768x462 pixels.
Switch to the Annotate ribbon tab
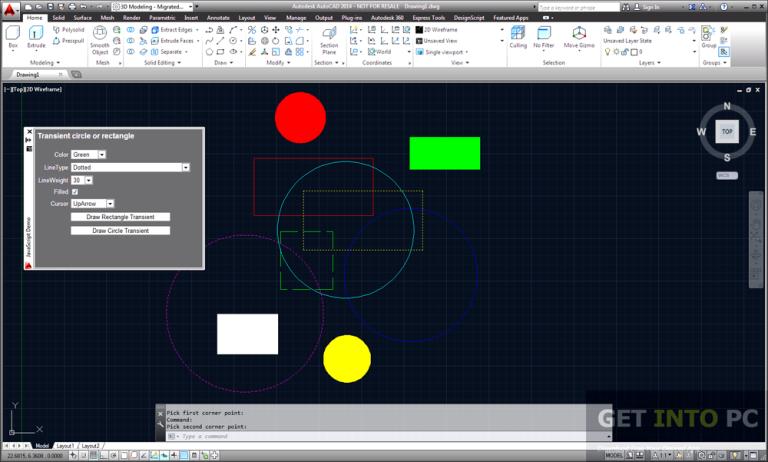pos(217,18)
